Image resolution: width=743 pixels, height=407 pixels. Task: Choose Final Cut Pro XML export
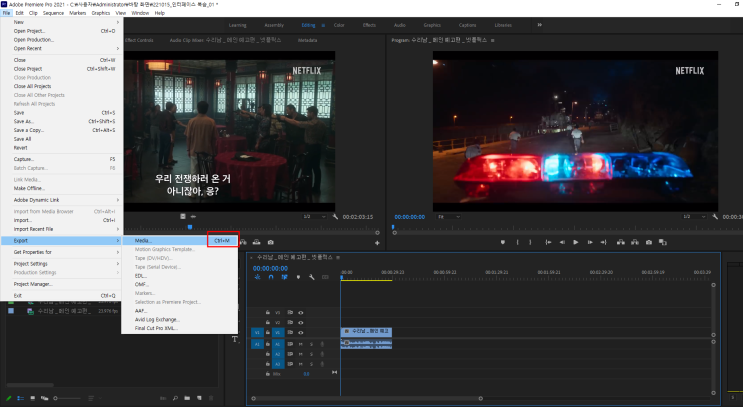click(180, 328)
